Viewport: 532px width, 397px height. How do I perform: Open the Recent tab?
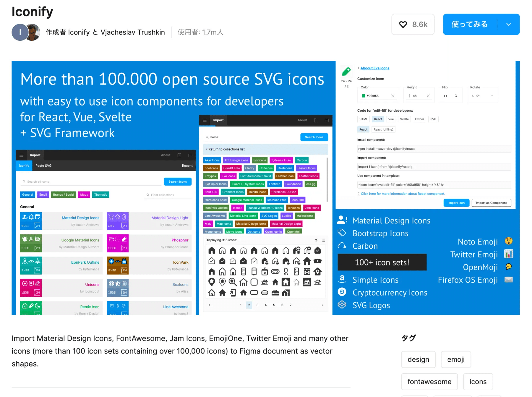click(x=187, y=166)
